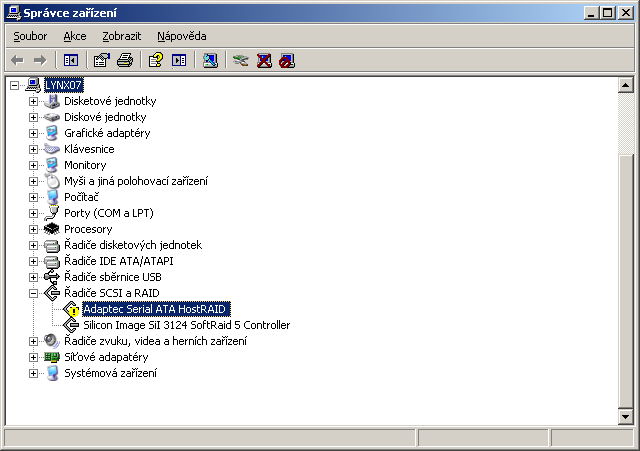
Task: Click the Procesory chip icon
Action: pyautogui.click(x=52, y=229)
